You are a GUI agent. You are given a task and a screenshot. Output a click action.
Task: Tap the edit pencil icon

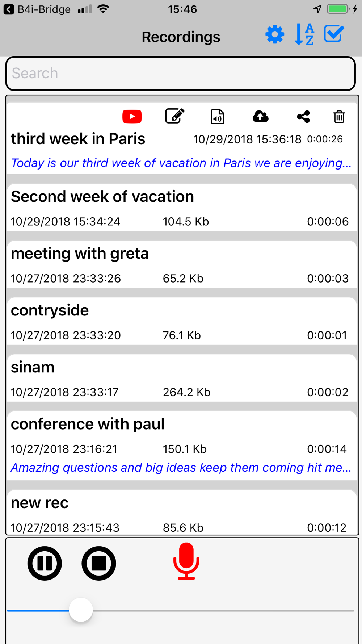175,116
